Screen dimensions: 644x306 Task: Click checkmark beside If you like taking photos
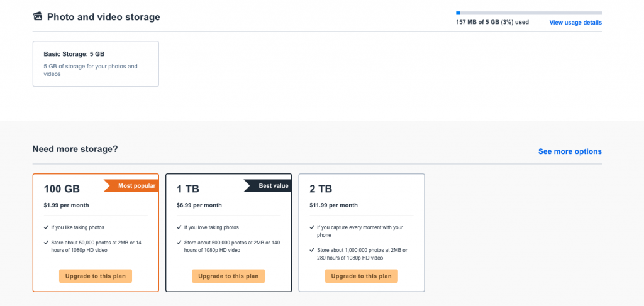point(46,227)
